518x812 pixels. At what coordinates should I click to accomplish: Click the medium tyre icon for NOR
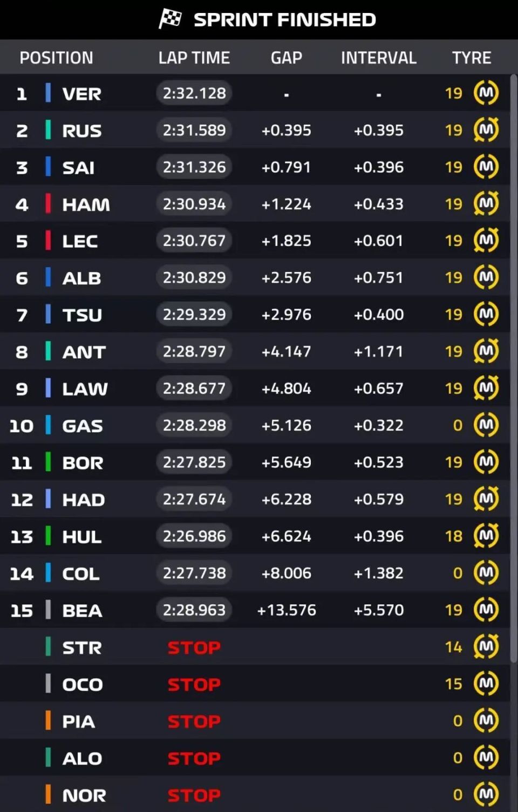pyautogui.click(x=486, y=794)
